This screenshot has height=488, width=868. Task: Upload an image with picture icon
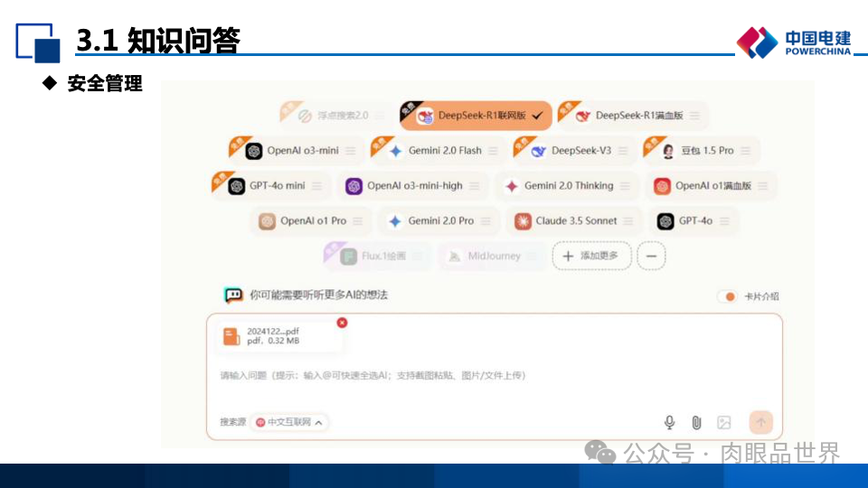724,423
